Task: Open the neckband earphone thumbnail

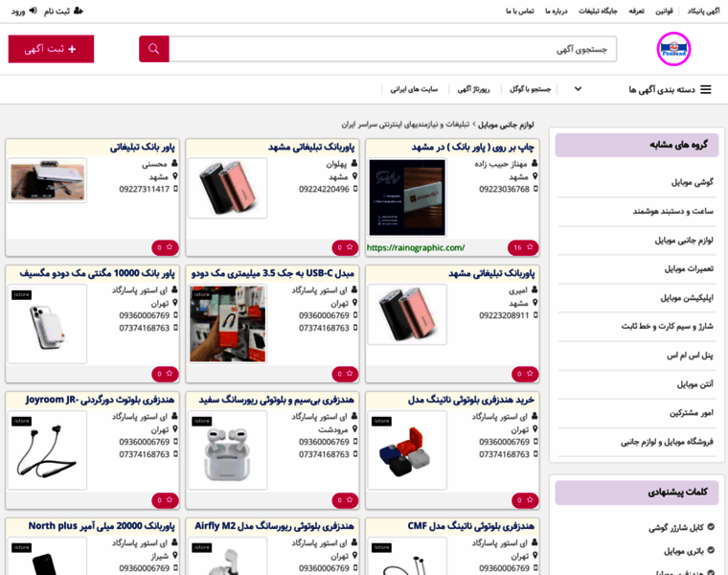Action: click(47, 450)
